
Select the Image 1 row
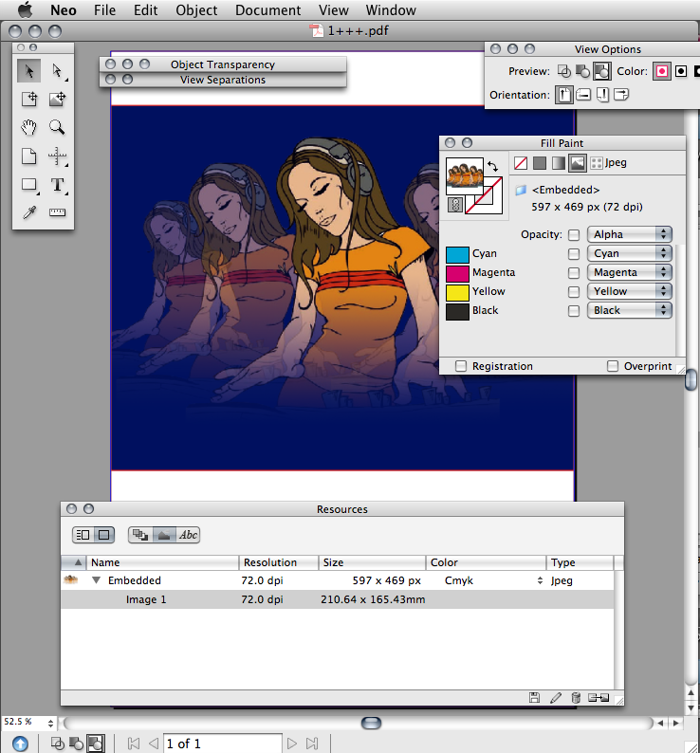[x=338, y=599]
